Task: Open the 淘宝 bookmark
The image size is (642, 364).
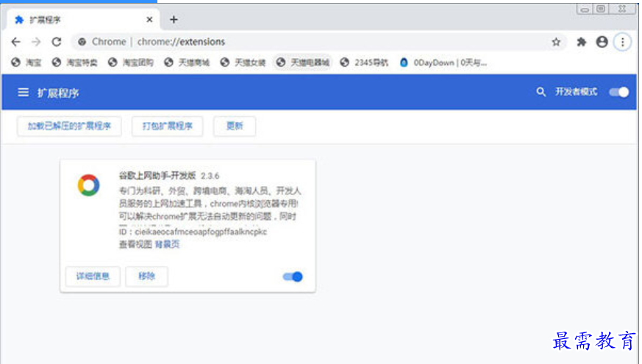Action: (26, 63)
